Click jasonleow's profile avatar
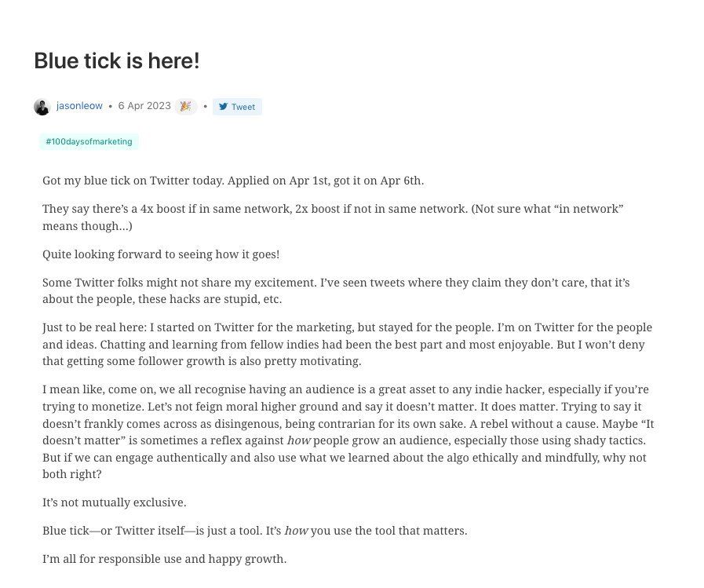Screen dimensions: 704x588 pos(42,107)
